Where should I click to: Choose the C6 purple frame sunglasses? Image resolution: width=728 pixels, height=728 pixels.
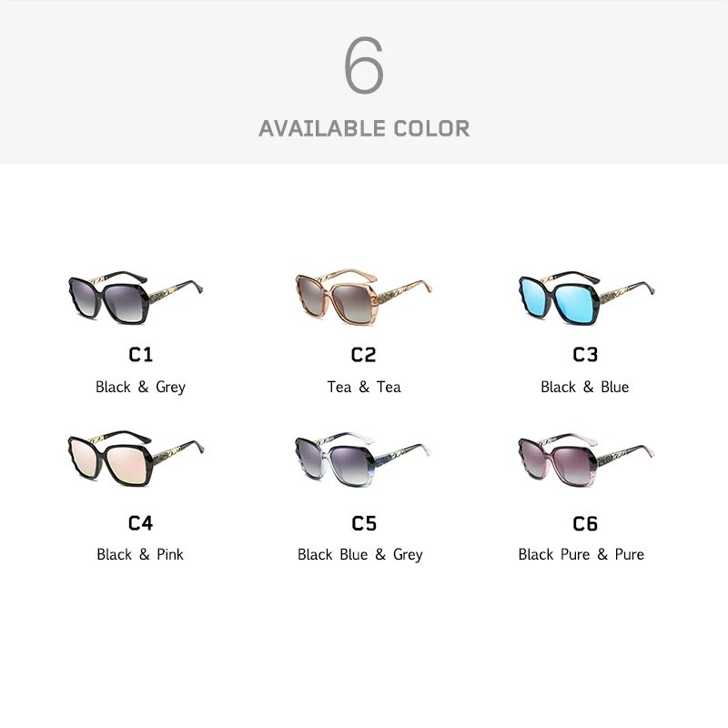pos(586,460)
